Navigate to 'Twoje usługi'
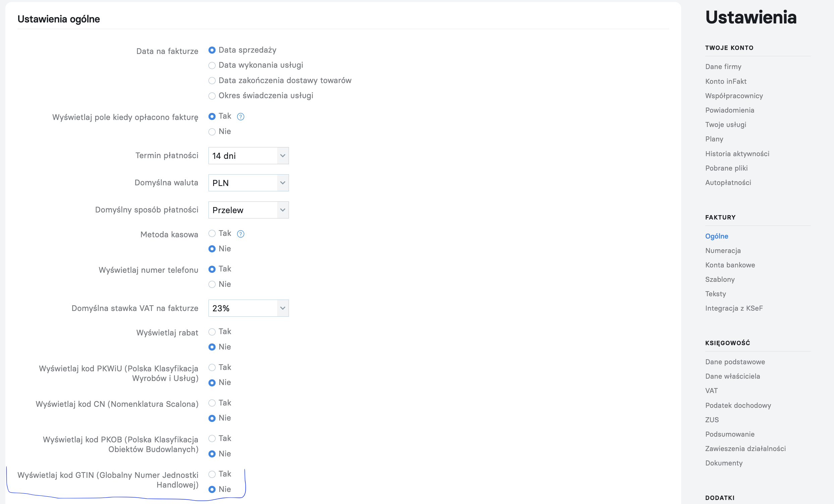Viewport: 834px width, 504px height. click(x=726, y=125)
